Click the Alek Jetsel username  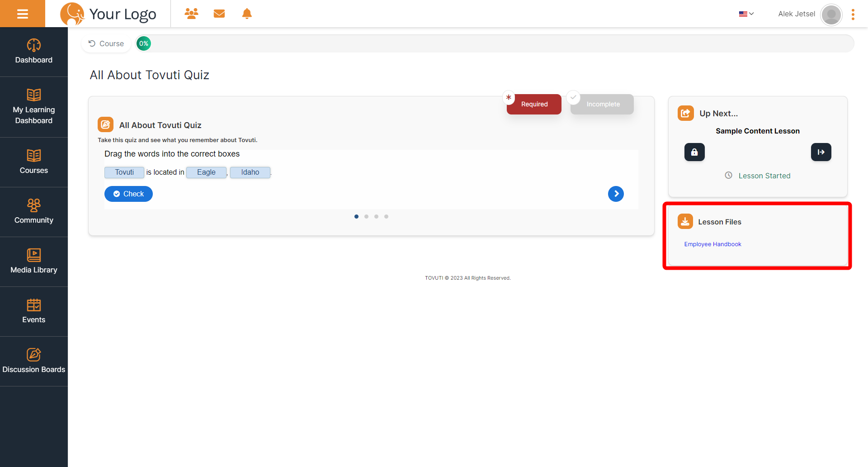(797, 14)
